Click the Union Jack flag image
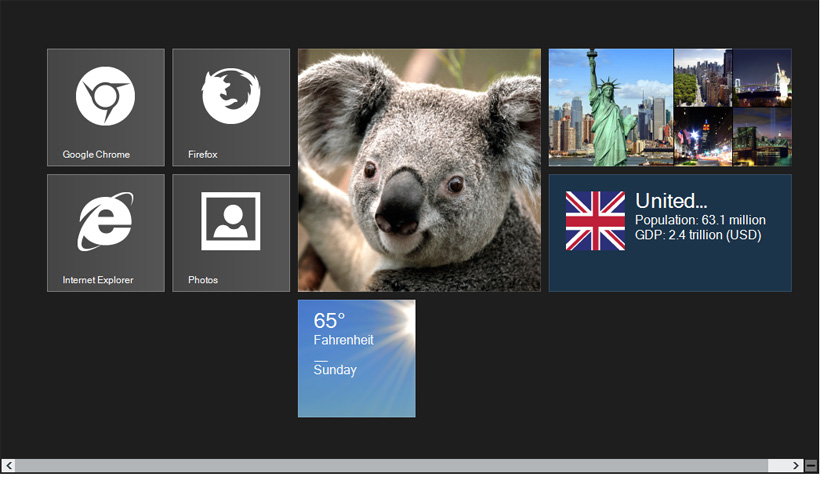The height and width of the screenshot is (477, 820). point(595,220)
